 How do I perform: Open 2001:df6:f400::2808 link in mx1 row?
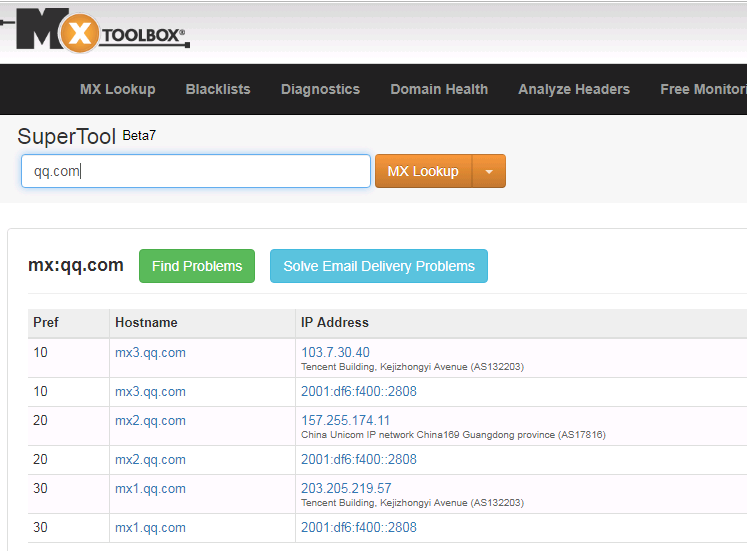point(359,528)
